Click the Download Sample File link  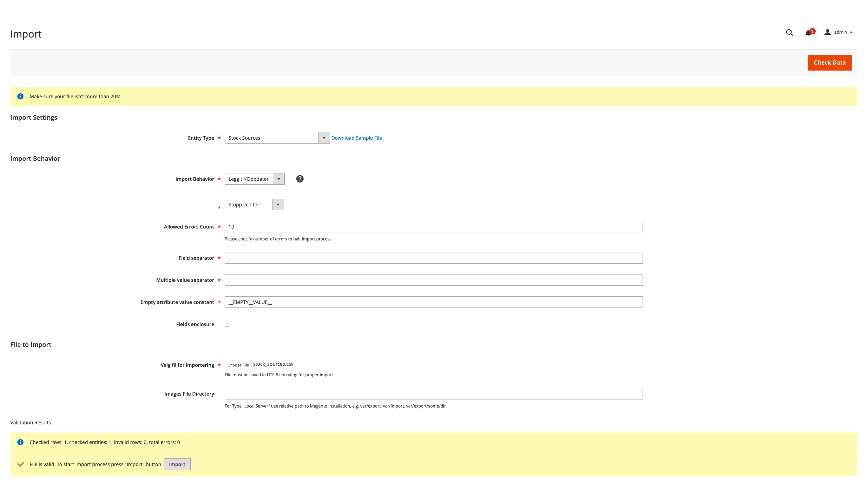pyautogui.click(x=356, y=138)
